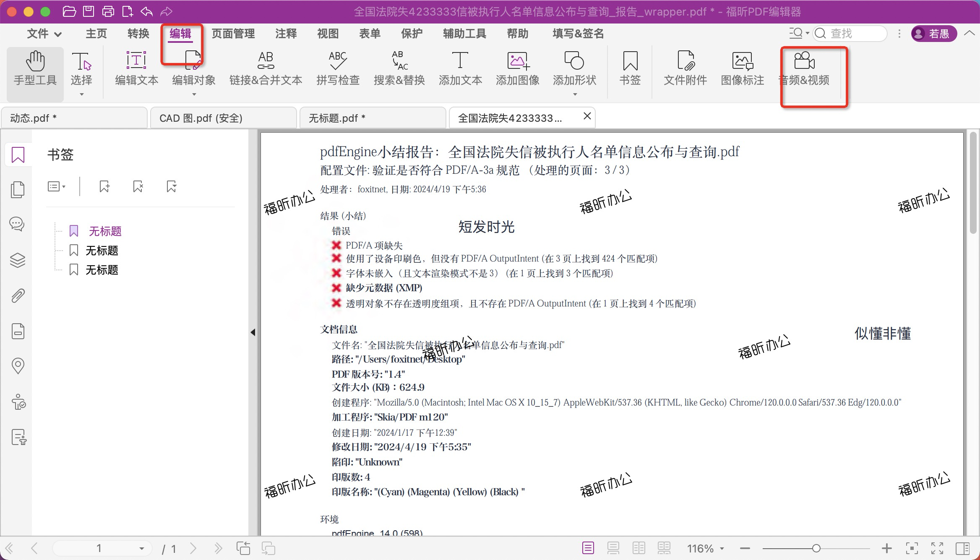Screen dimensions: 980x560
Task: Add a new bookmark in the bookmarks panel
Action: point(104,186)
